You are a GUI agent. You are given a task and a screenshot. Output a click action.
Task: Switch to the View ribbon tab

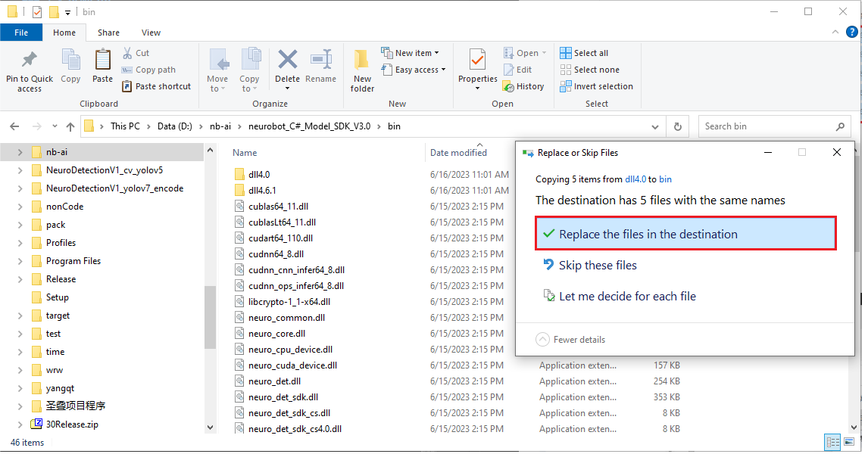pyautogui.click(x=151, y=33)
